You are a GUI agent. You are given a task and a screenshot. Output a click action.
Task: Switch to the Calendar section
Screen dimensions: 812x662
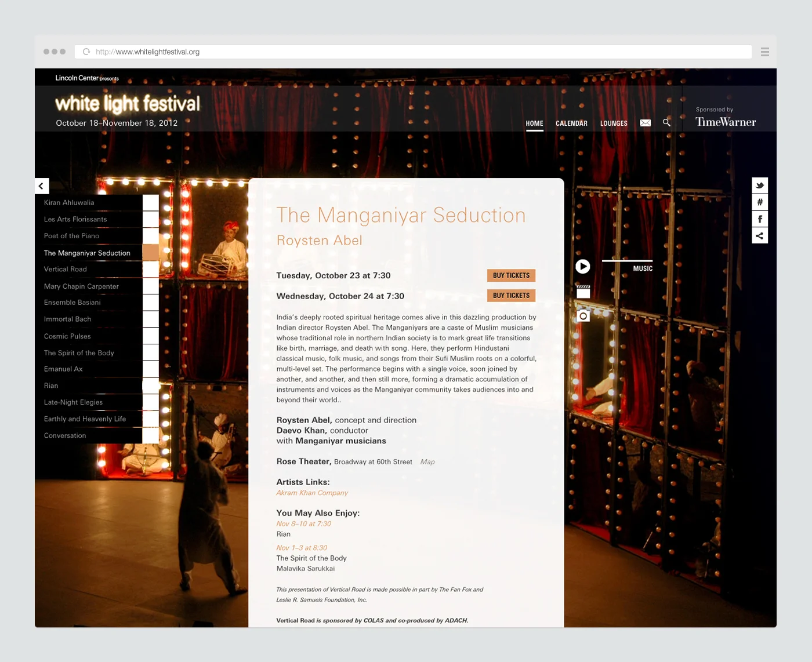click(571, 123)
